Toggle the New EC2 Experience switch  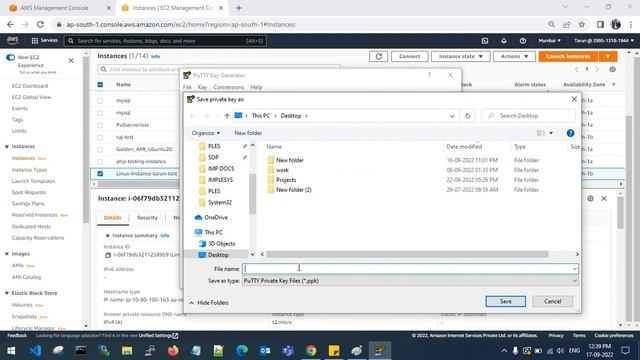11,58
